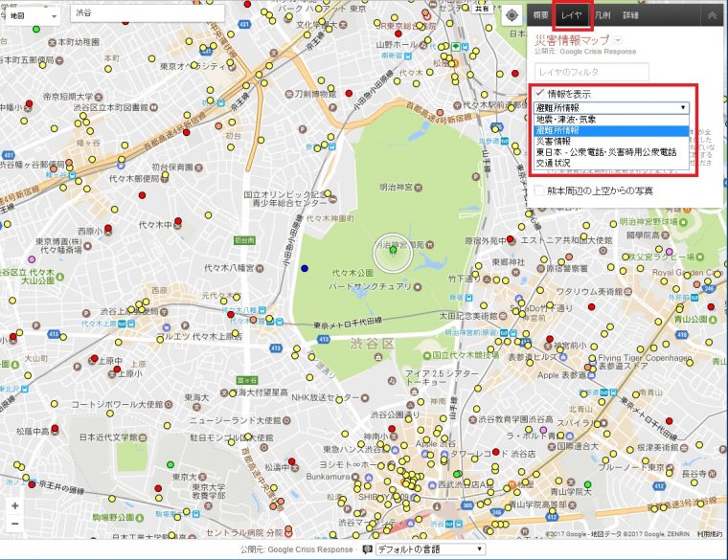
Task: Click the 渋谷区 district label
Action: 372,344
